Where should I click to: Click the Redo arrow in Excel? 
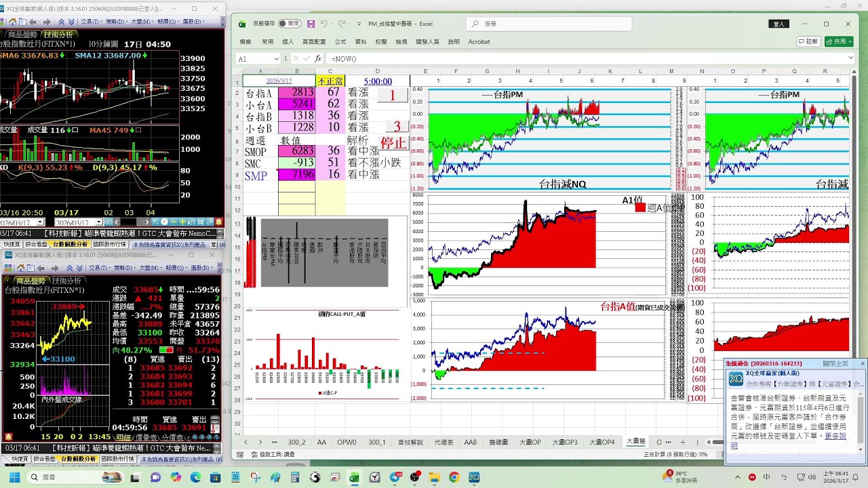pos(342,24)
